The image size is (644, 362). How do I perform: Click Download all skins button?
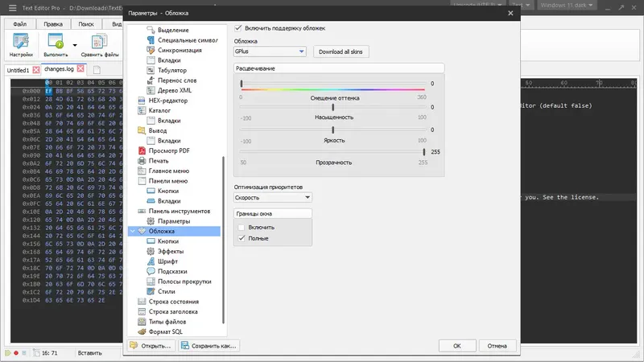pos(341,51)
